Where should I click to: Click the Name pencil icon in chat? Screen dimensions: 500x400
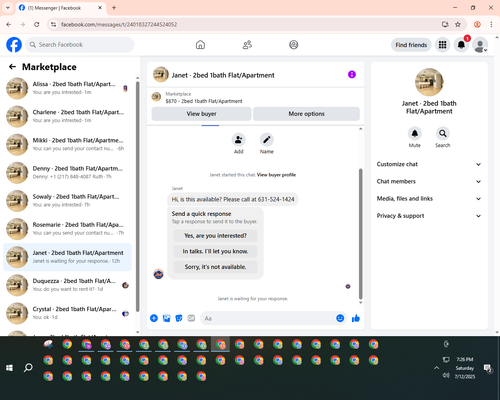(267, 140)
